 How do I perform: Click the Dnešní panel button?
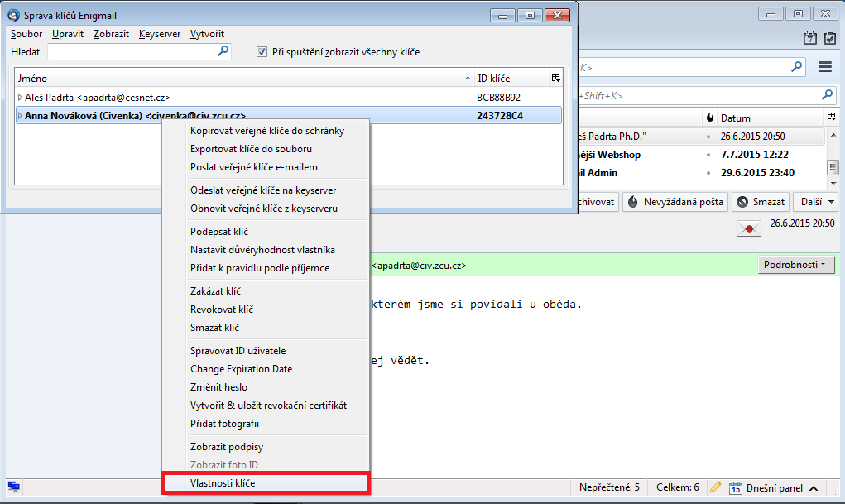click(774, 487)
